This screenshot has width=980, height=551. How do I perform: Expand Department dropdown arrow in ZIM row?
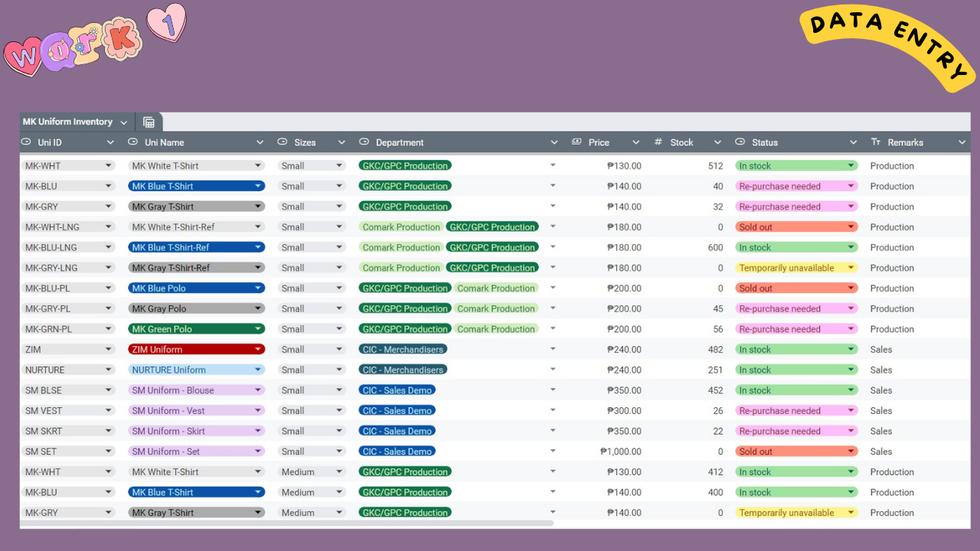click(553, 349)
